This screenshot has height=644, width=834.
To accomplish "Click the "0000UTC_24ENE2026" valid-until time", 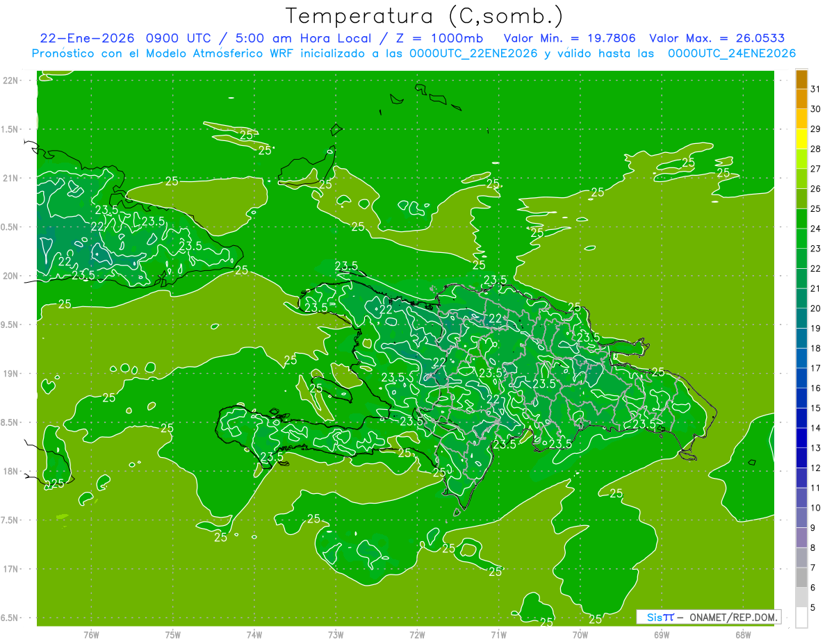I will click(x=732, y=53).
